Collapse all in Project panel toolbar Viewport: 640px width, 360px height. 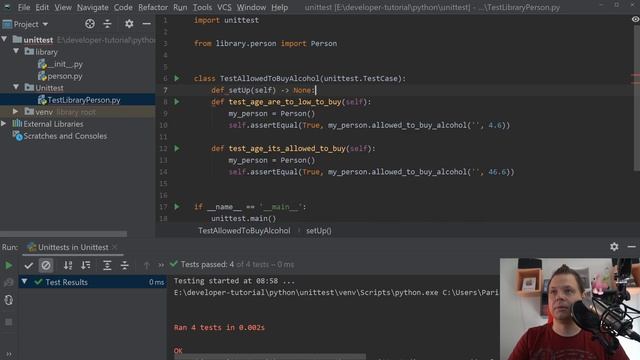tap(107, 24)
